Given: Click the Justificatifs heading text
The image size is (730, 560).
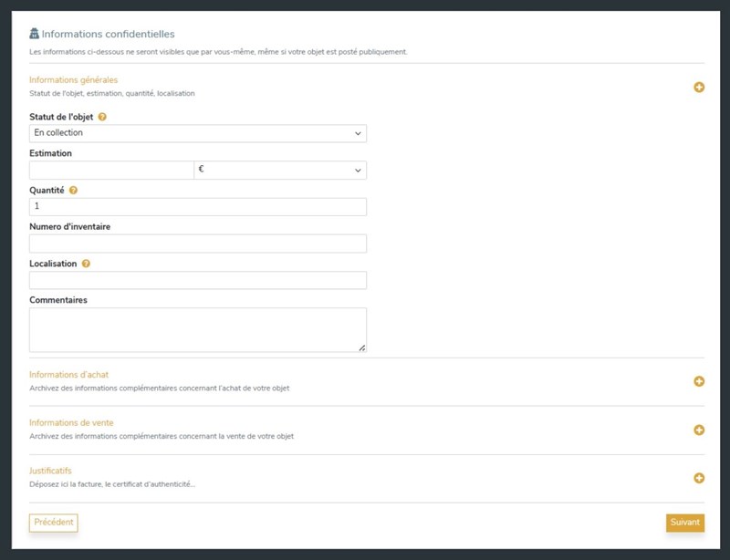Looking at the screenshot, I should click(50, 471).
